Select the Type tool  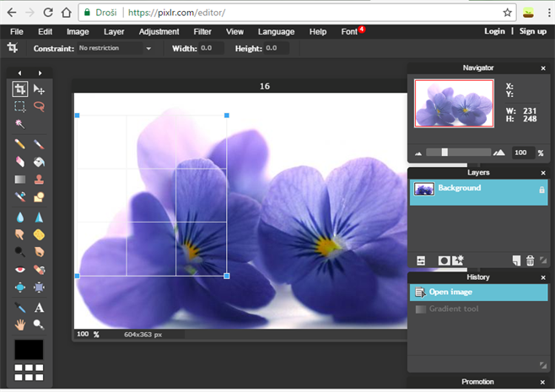39,308
